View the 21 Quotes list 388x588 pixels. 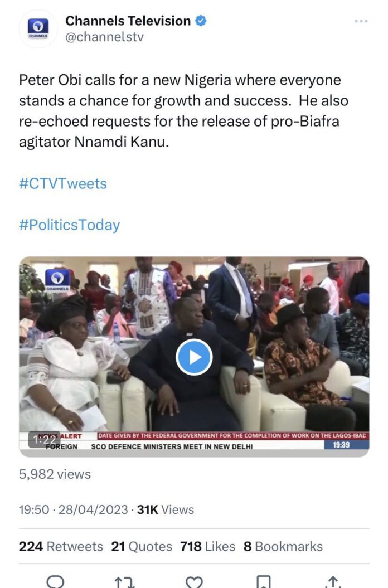[142, 546]
